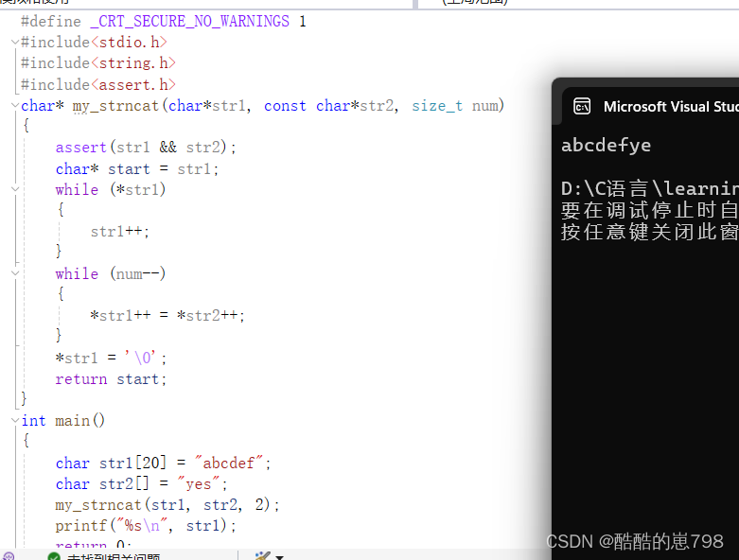Click the return start; line
The width and height of the screenshot is (739, 560).
coord(111,379)
